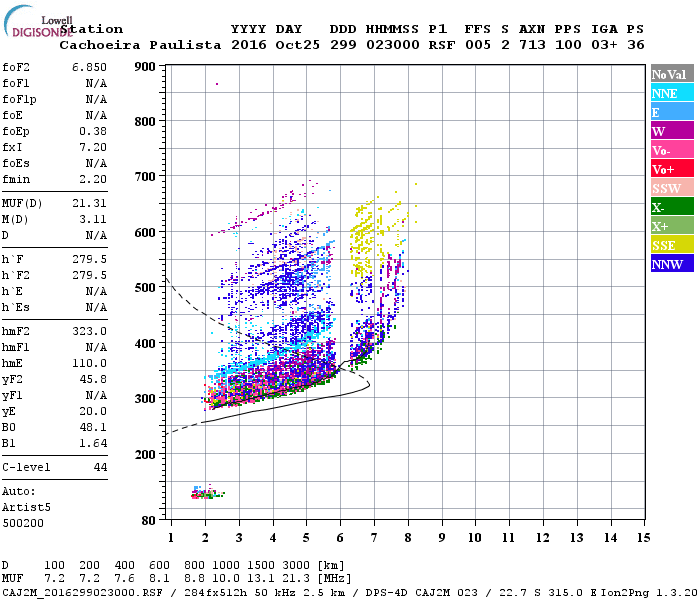Select the X+ light green legend swatch
The image size is (700, 600).
[672, 225]
